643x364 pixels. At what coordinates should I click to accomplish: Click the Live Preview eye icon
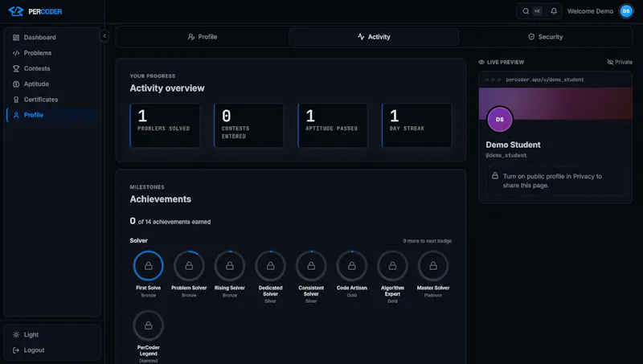point(481,63)
